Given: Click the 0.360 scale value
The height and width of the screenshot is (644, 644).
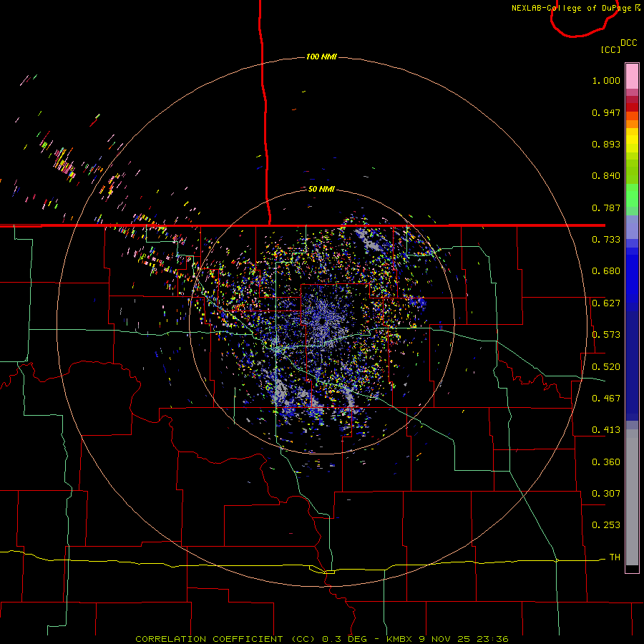Looking at the screenshot, I should [x=606, y=462].
